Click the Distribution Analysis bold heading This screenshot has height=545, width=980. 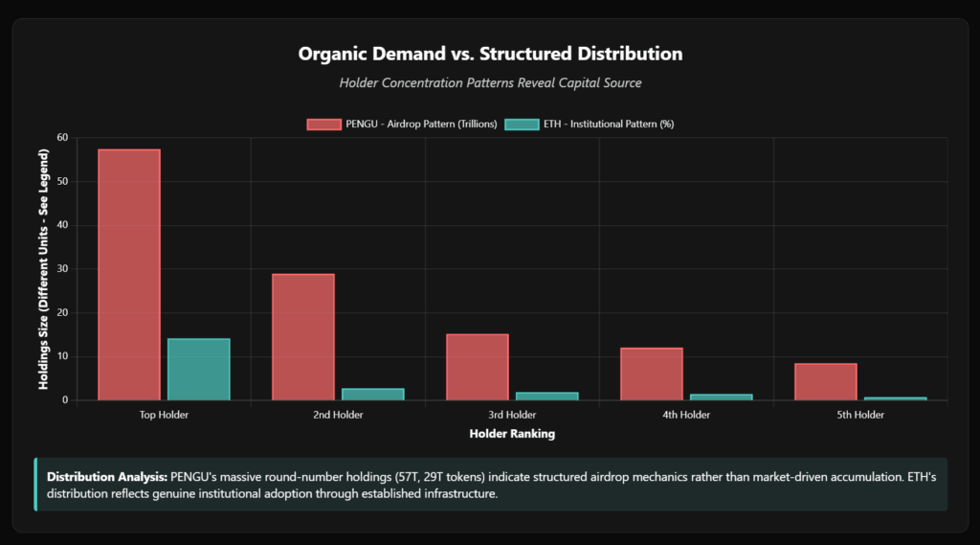(x=107, y=476)
